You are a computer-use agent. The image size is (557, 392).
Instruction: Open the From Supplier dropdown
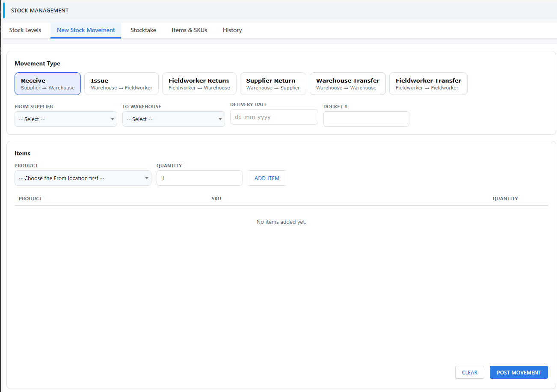[x=66, y=119]
